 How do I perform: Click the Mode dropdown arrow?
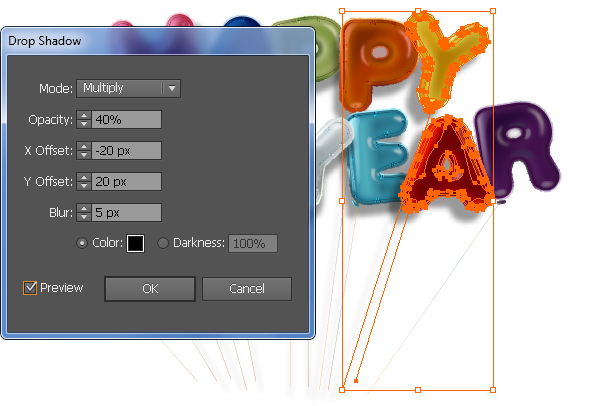pos(172,88)
